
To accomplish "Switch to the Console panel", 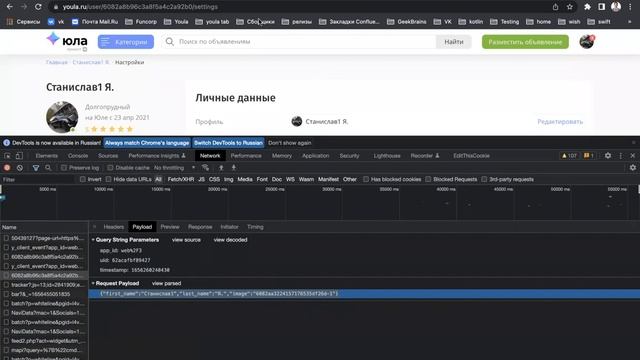I will tap(78, 156).
